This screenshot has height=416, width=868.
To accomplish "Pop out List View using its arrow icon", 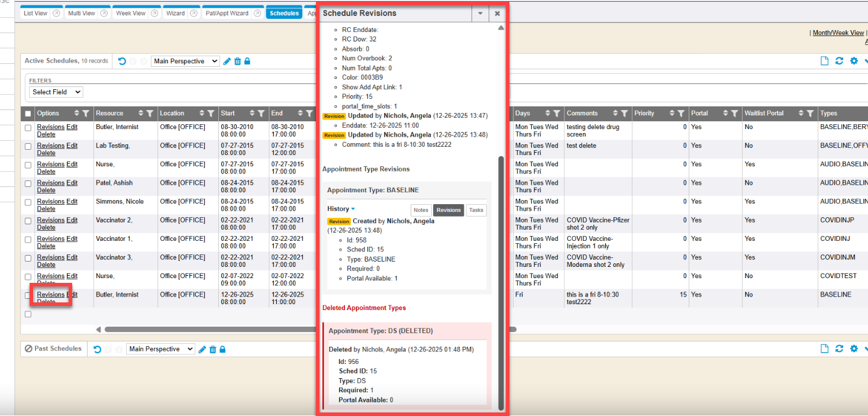I will 57,13.
